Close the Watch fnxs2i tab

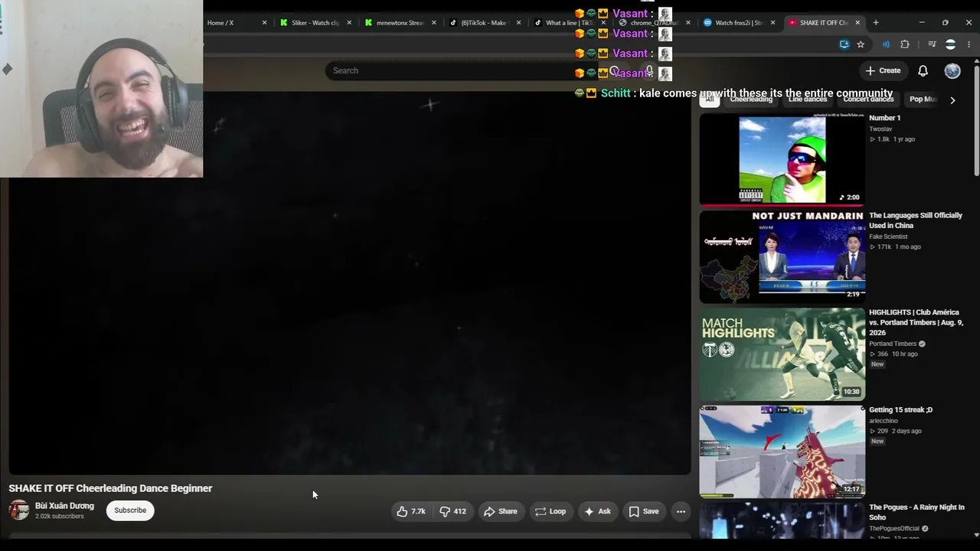tap(772, 23)
